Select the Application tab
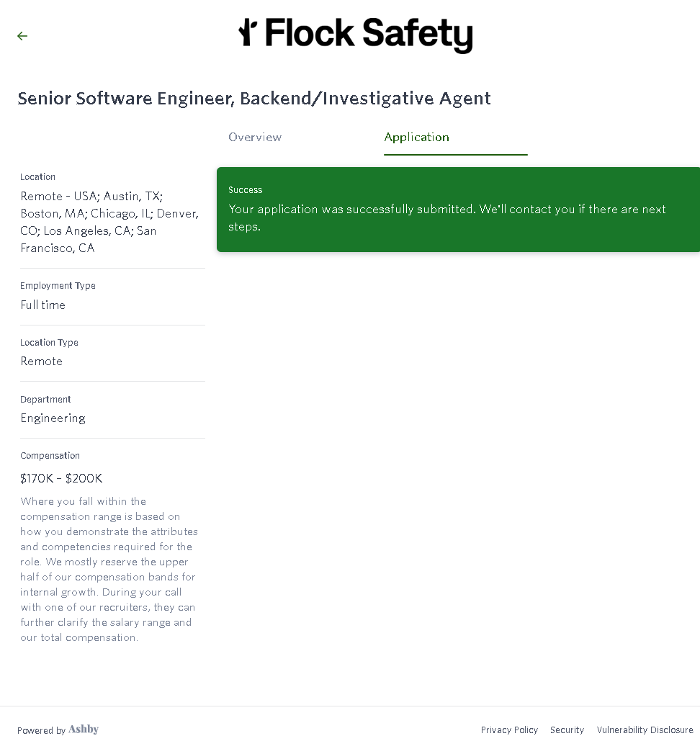This screenshot has width=700, height=754. (x=417, y=137)
